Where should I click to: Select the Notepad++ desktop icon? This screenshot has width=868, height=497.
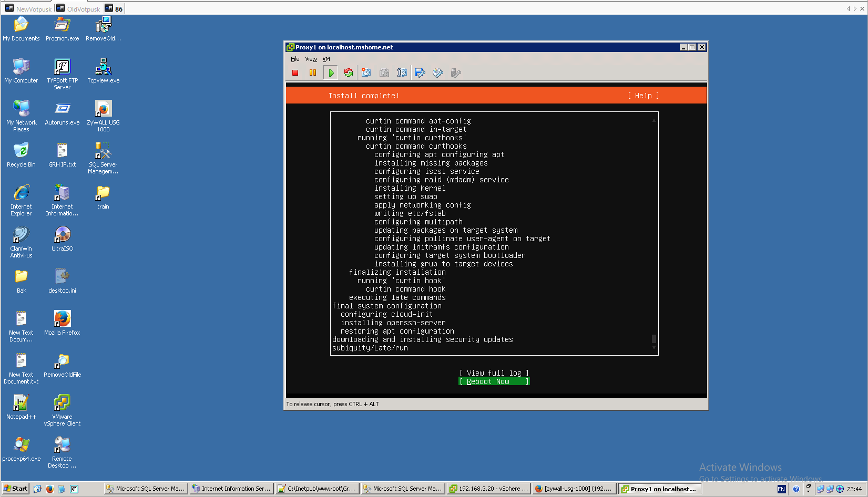(21, 407)
